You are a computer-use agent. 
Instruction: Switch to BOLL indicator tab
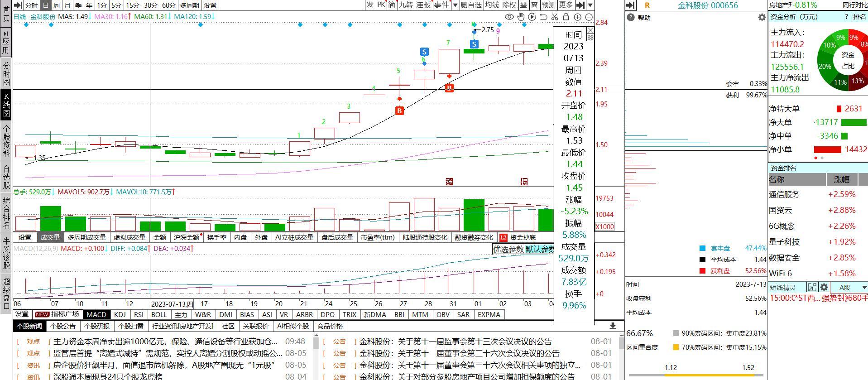(159, 314)
